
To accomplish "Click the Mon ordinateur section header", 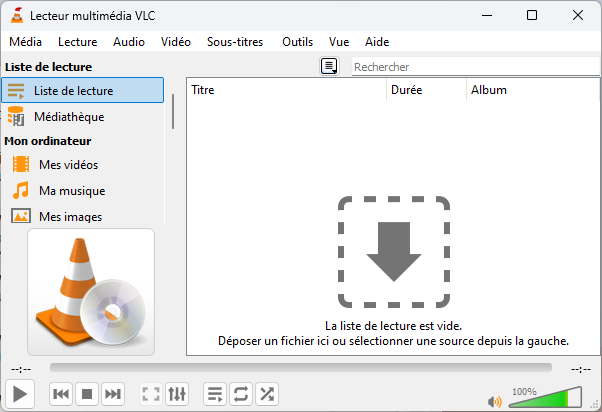I will 48,141.
